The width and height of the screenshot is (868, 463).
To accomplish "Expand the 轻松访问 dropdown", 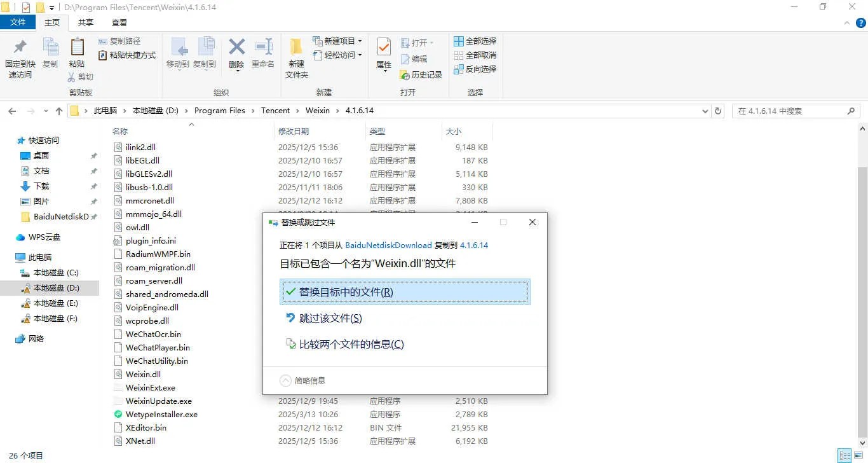I will coord(337,55).
